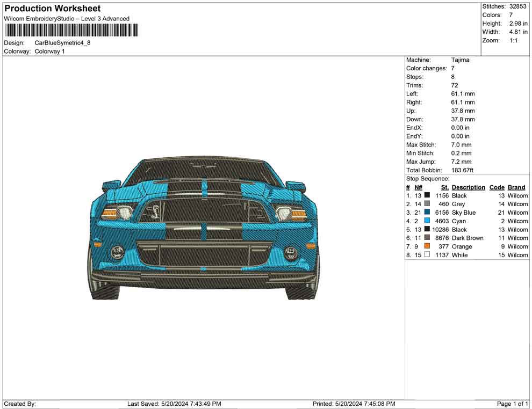The image size is (532, 409).
Task: Select the Description column header
Action: [x=468, y=187]
